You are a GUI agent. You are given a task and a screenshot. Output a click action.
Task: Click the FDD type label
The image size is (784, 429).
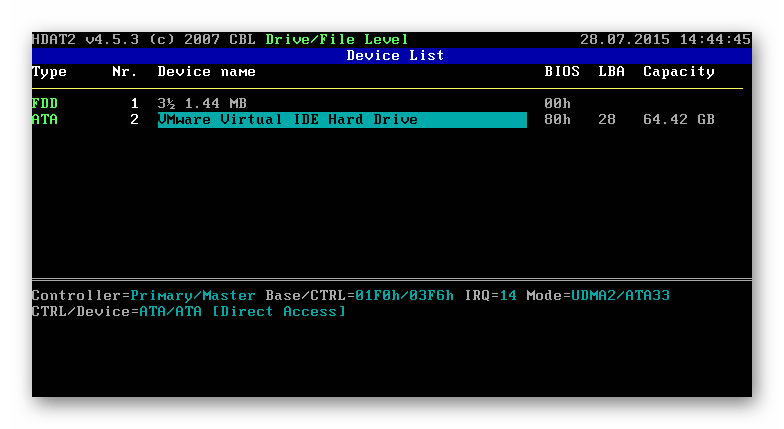(x=45, y=104)
